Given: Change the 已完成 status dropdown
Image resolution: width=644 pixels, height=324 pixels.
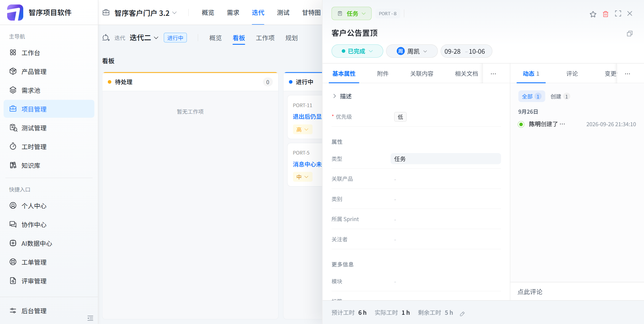Looking at the screenshot, I should pyautogui.click(x=357, y=51).
